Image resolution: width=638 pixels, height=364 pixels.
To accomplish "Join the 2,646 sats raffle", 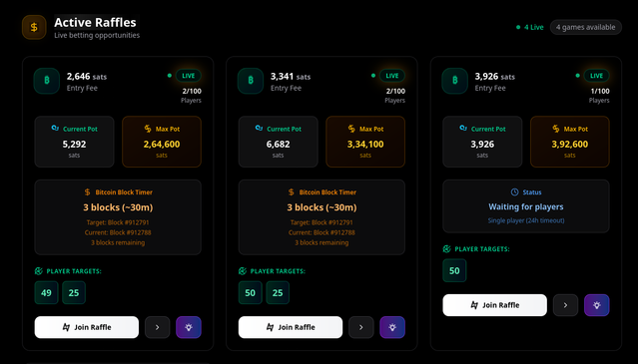I will (x=87, y=327).
